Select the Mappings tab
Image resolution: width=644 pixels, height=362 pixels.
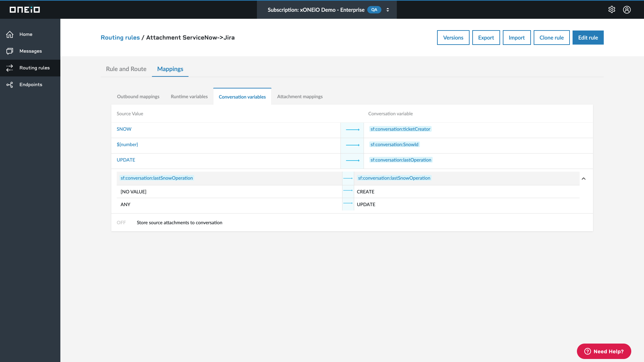pyautogui.click(x=170, y=69)
